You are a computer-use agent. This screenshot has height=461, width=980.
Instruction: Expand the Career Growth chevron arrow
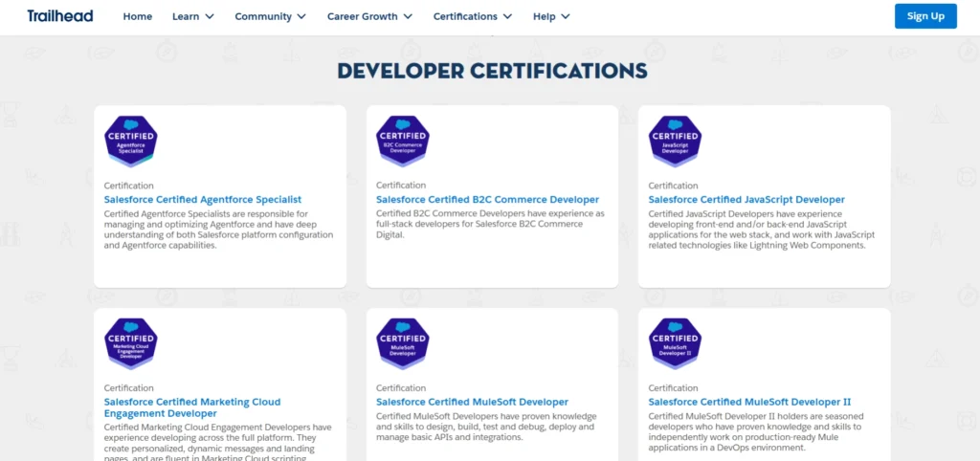coord(408,17)
